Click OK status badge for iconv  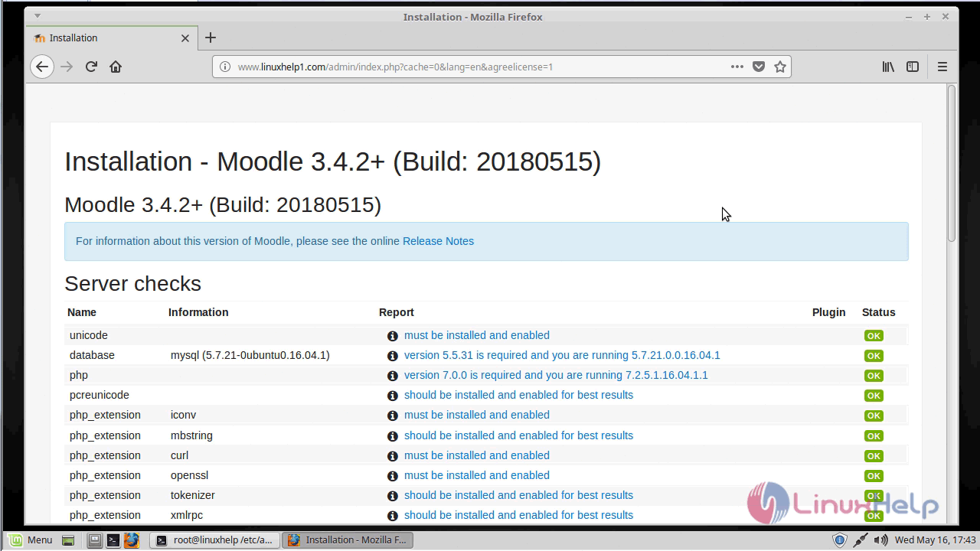[874, 416]
